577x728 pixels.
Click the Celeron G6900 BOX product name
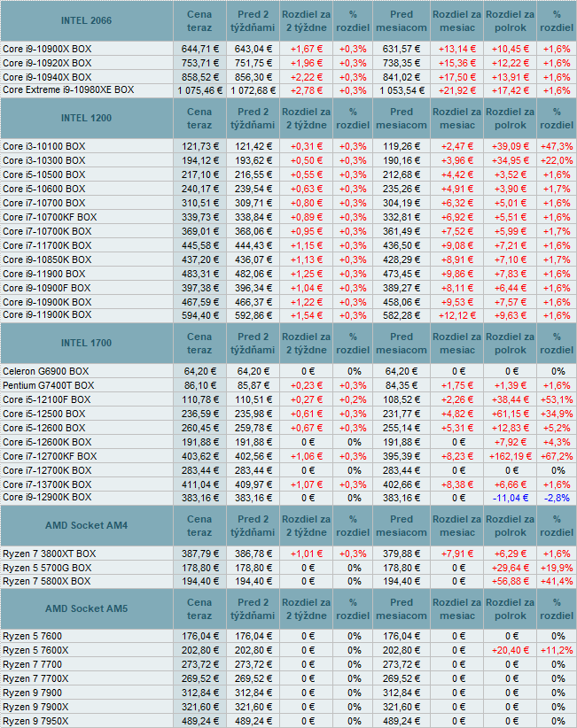tap(45, 371)
